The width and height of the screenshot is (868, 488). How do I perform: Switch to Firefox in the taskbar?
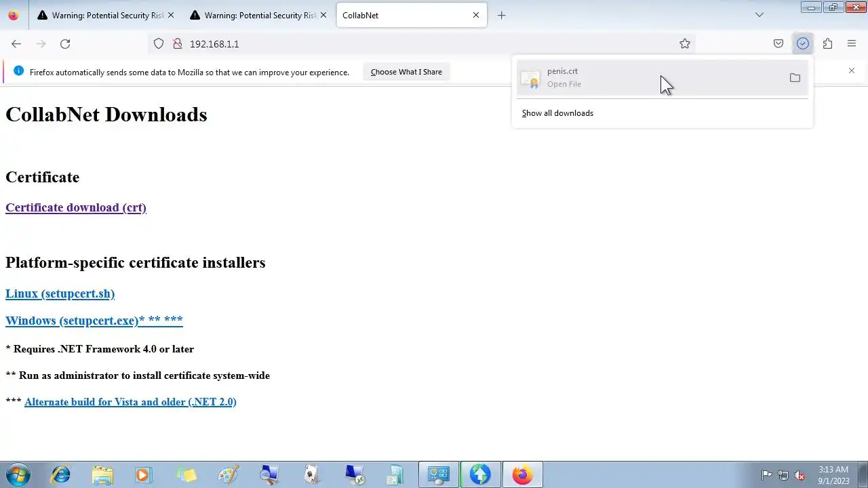[x=522, y=474]
